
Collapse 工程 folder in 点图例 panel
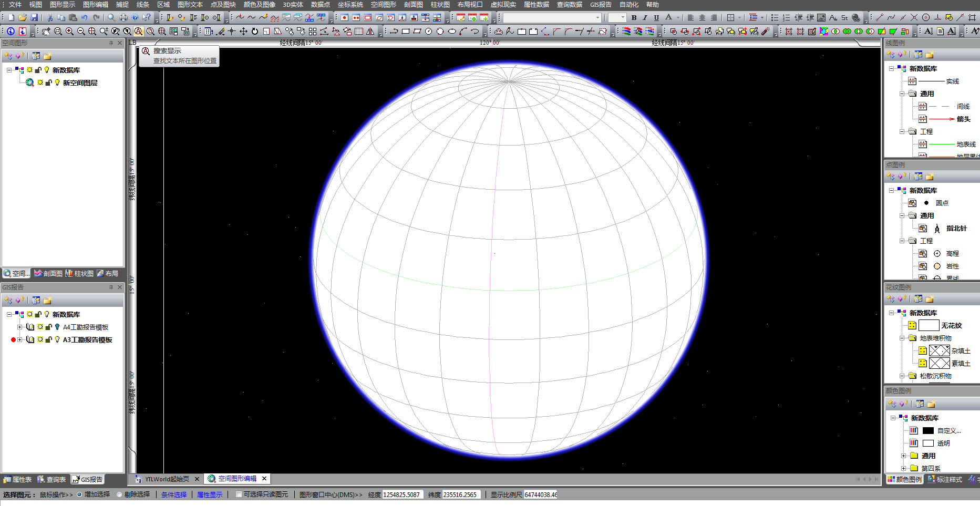click(x=902, y=241)
